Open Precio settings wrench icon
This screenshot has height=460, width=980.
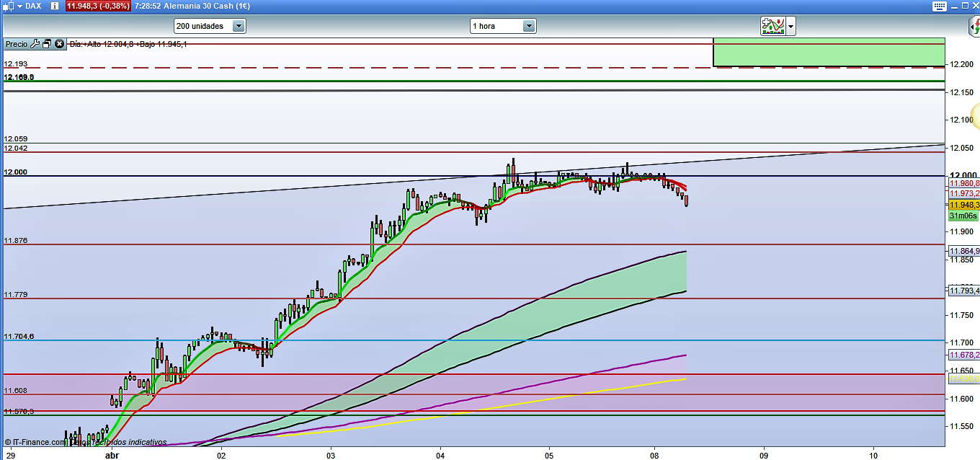pos(35,44)
